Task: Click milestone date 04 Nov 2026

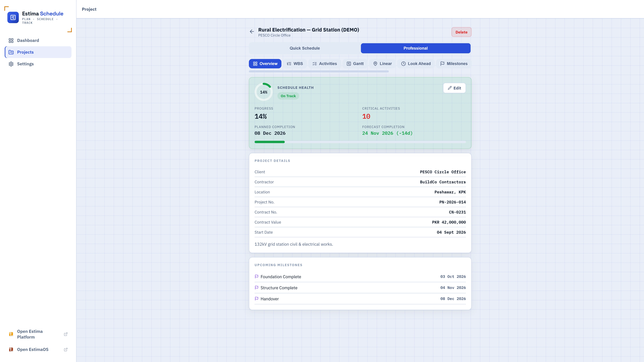Action: click(x=453, y=288)
